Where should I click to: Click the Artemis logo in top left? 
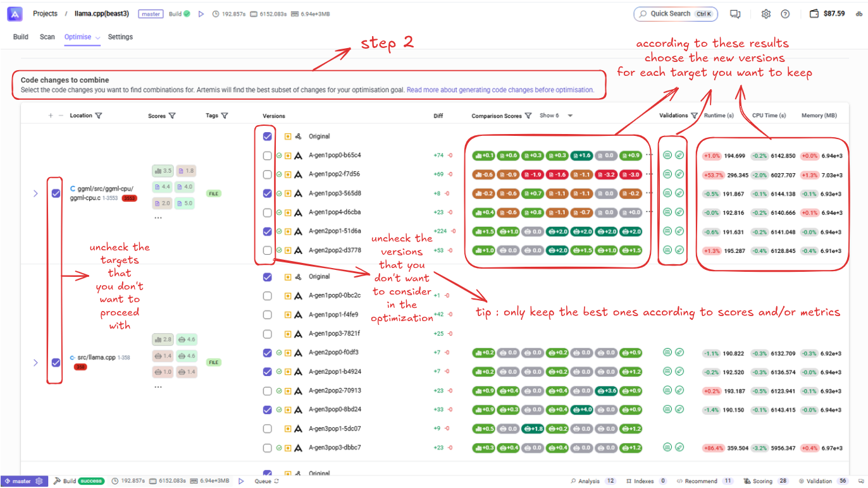pos(15,14)
